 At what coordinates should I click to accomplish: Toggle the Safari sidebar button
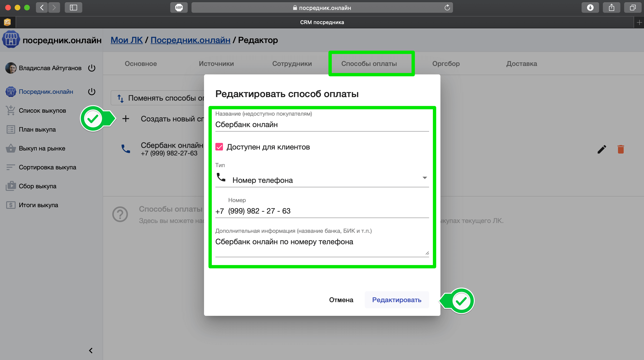tap(73, 8)
